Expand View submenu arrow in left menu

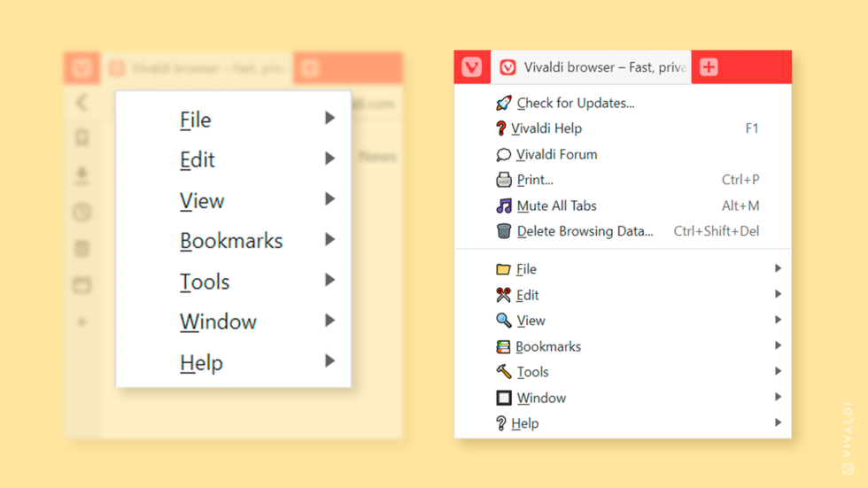coord(329,198)
